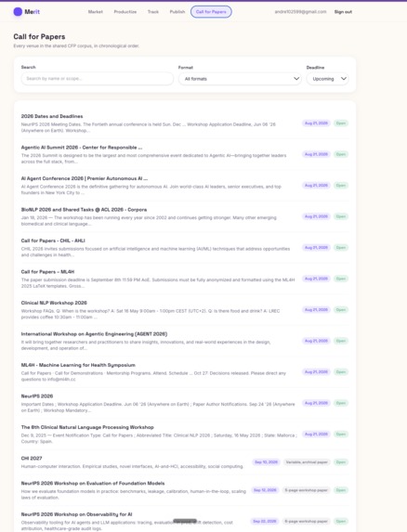
Task: Open Agentic AI Summit 2026 entry
Action: point(82,148)
